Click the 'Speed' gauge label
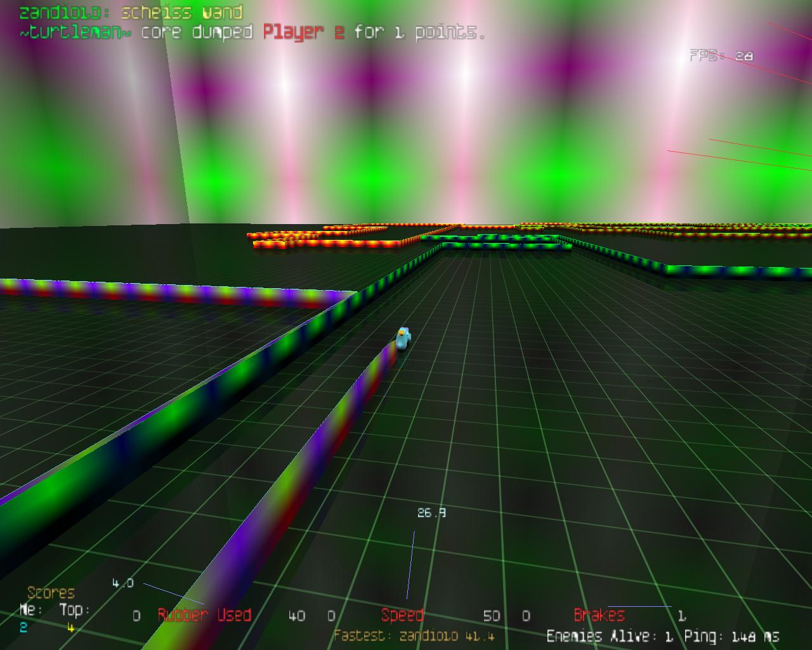 tap(402, 615)
